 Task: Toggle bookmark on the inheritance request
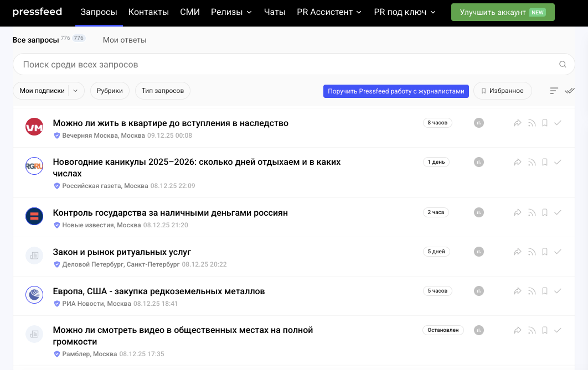tap(544, 123)
